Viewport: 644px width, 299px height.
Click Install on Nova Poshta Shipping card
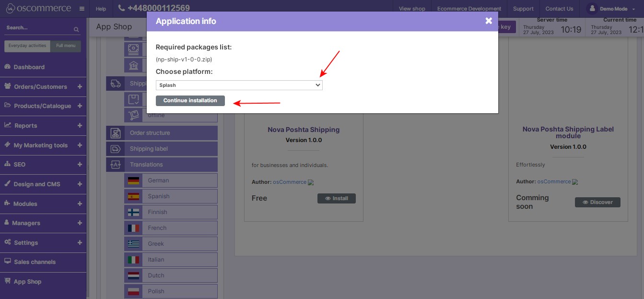337,198
